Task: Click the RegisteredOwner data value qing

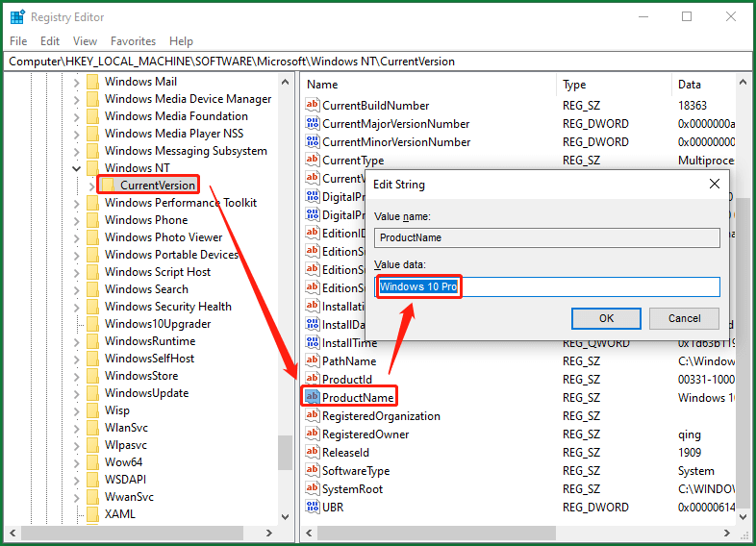Action: (689, 434)
